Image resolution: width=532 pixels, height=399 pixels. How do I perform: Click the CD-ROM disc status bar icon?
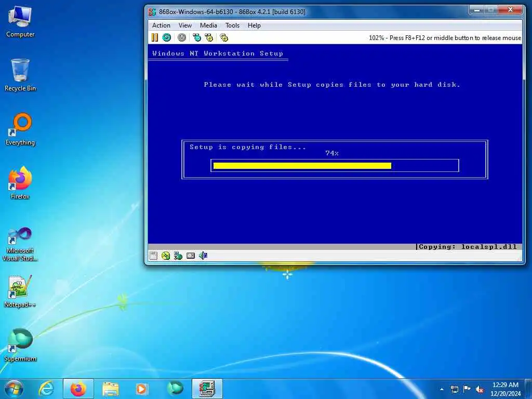click(166, 256)
